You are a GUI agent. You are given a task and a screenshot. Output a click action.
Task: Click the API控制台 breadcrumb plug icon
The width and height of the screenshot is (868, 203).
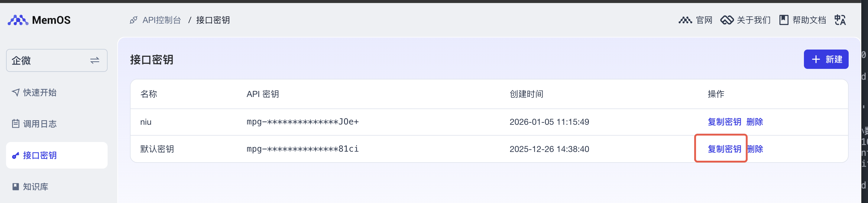coord(134,20)
